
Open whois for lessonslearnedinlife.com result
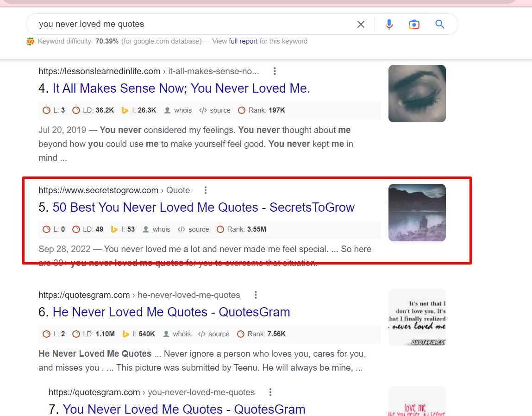[178, 110]
